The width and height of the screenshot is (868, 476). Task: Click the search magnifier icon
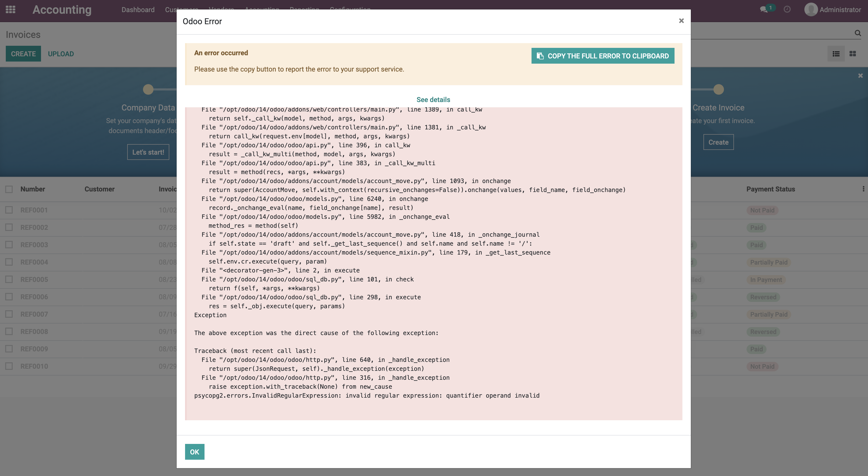(x=857, y=33)
